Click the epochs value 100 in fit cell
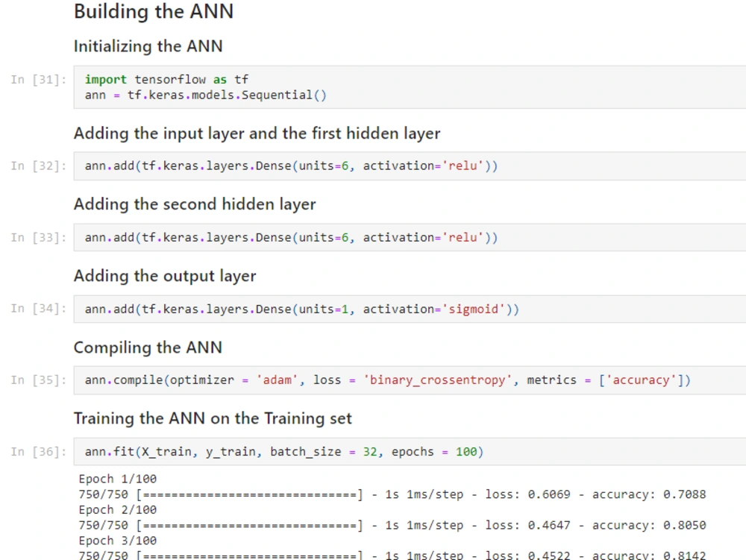The width and height of the screenshot is (746, 560). [x=466, y=452]
